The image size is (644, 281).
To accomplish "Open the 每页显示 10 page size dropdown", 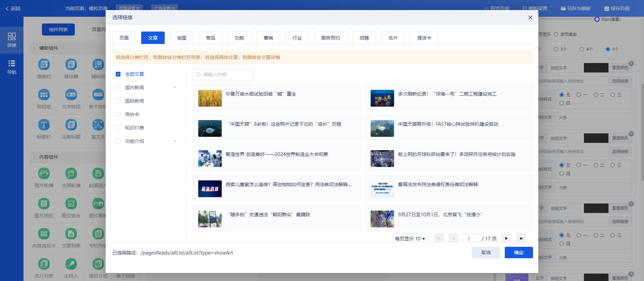I will (410, 238).
